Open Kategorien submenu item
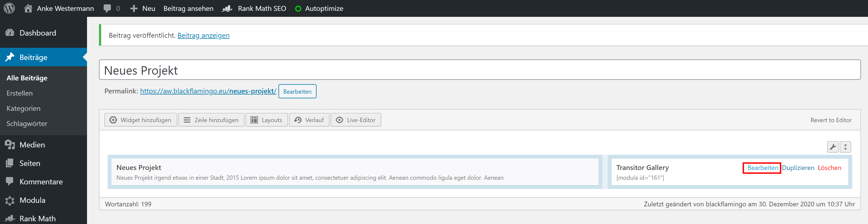Image resolution: width=868 pixels, height=224 pixels. [x=23, y=108]
